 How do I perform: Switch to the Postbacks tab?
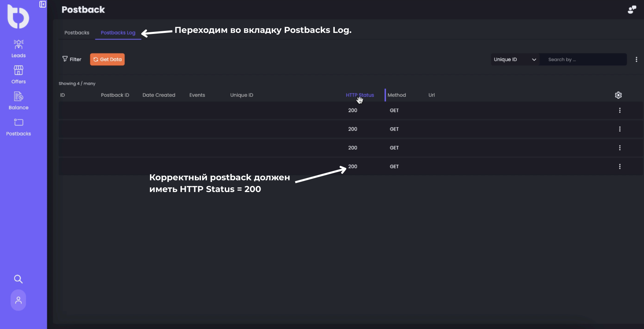click(76, 33)
